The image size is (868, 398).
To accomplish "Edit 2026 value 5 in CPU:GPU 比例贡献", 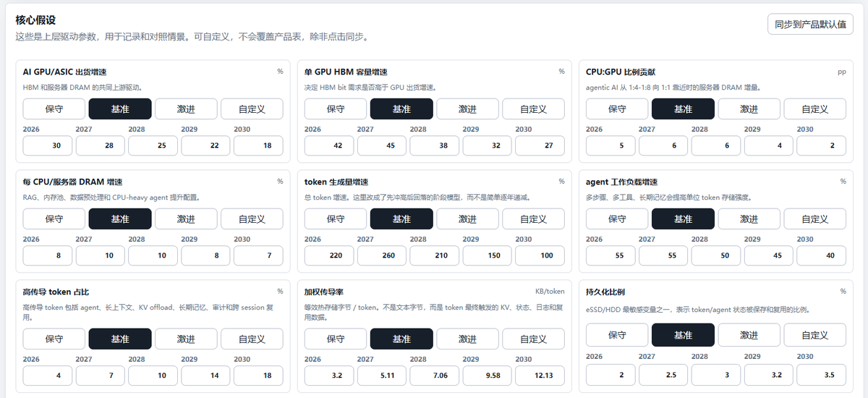I will (610, 145).
